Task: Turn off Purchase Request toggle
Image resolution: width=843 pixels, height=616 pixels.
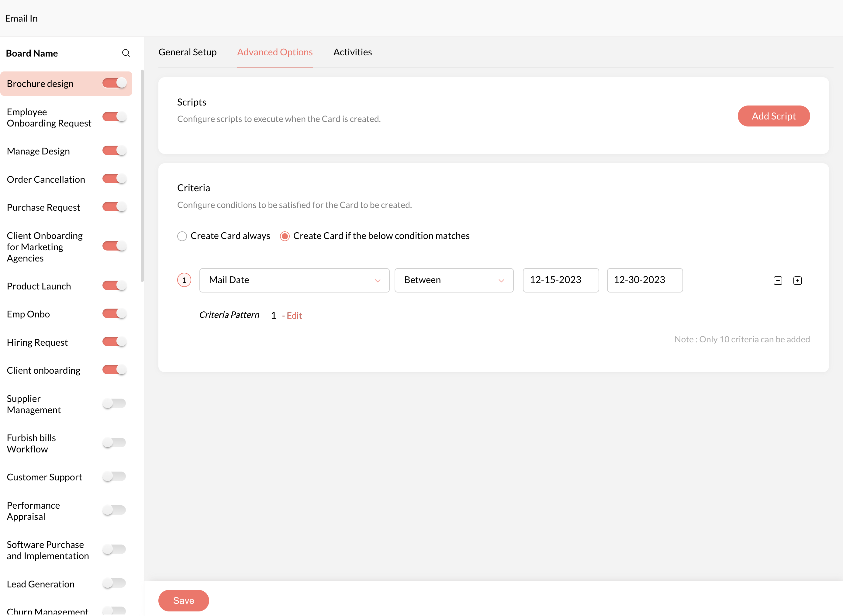Action: [115, 207]
